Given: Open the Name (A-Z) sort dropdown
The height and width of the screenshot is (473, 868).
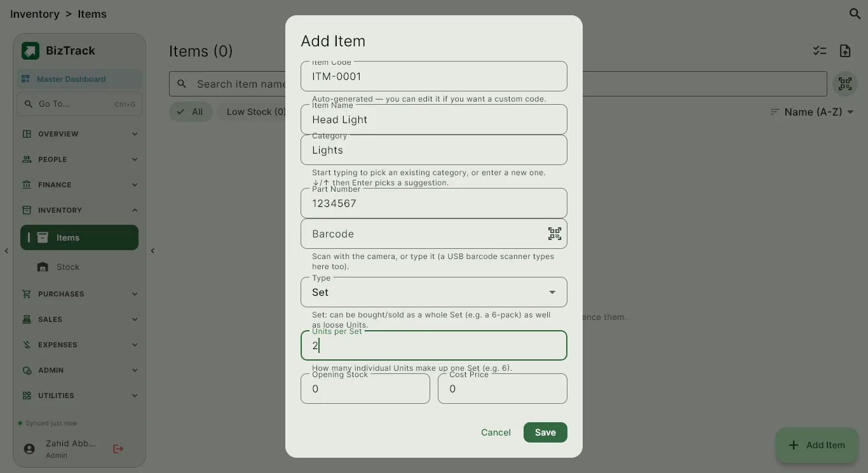Looking at the screenshot, I should (812, 112).
